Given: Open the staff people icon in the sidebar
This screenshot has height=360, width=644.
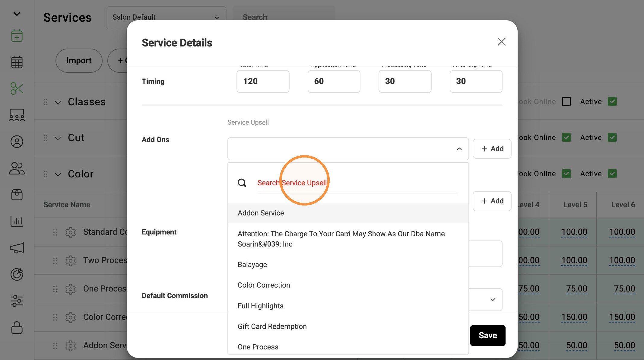Looking at the screenshot, I should click(x=17, y=168).
